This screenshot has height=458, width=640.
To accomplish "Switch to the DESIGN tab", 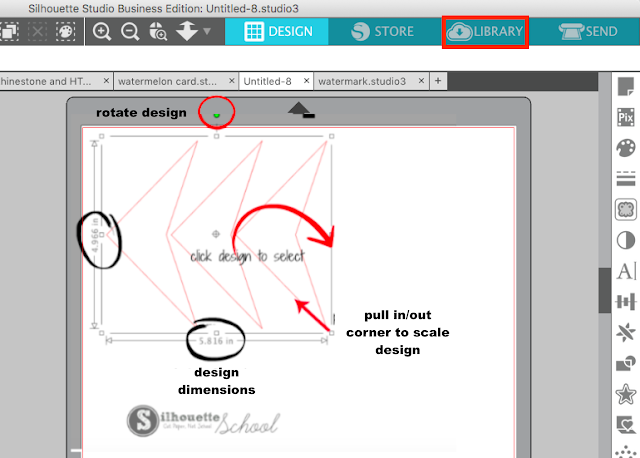I will click(x=277, y=32).
